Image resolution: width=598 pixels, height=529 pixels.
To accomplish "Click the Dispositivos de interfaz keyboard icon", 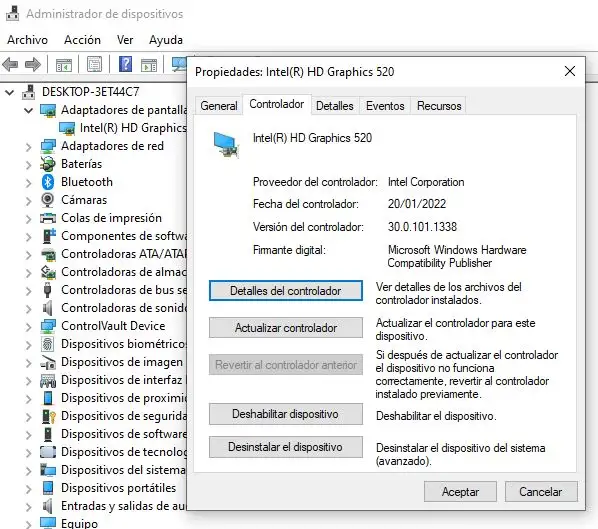I will (x=48, y=380).
